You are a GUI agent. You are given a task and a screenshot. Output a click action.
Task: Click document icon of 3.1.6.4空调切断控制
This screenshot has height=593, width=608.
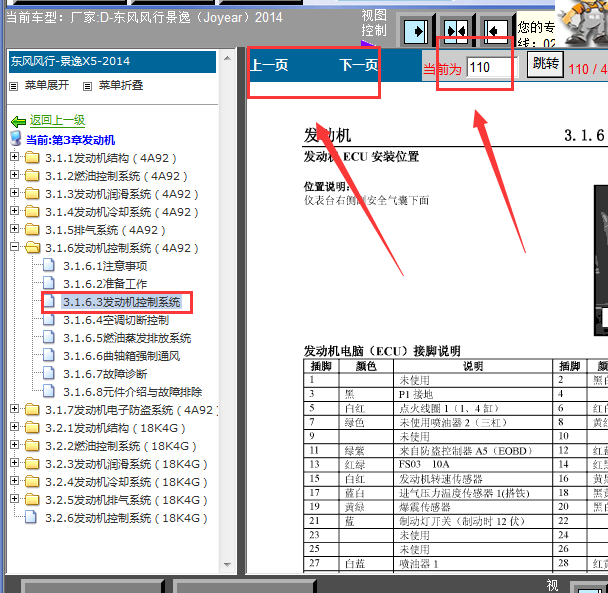coord(48,319)
